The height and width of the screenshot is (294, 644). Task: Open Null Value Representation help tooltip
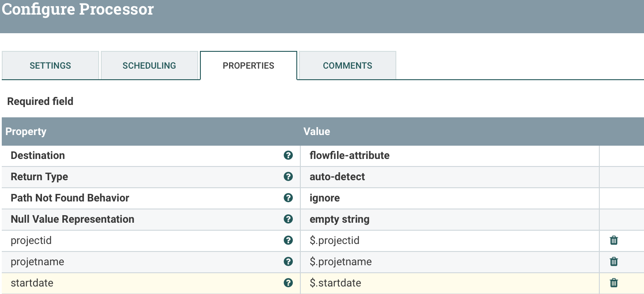[x=288, y=219]
